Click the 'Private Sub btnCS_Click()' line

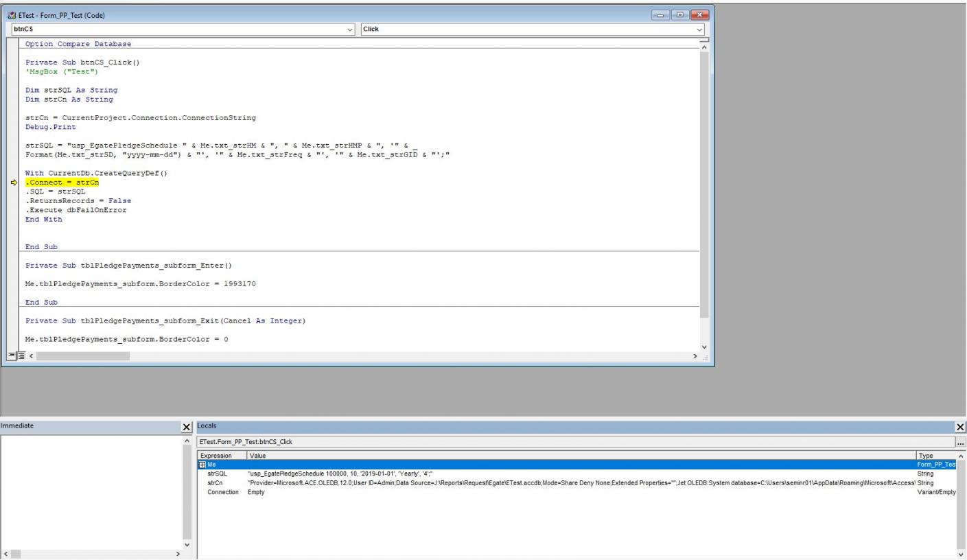[83, 62]
